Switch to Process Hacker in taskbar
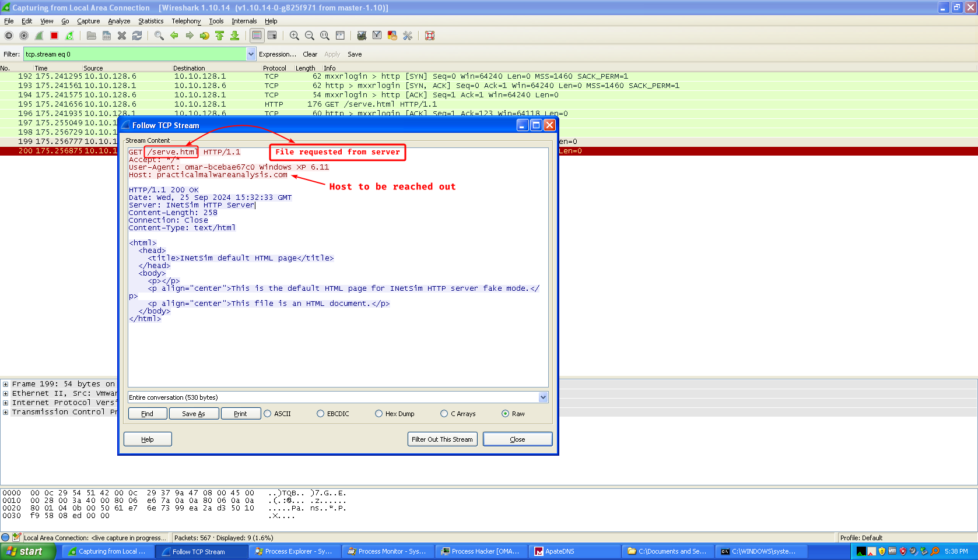978x560 pixels. point(481,551)
